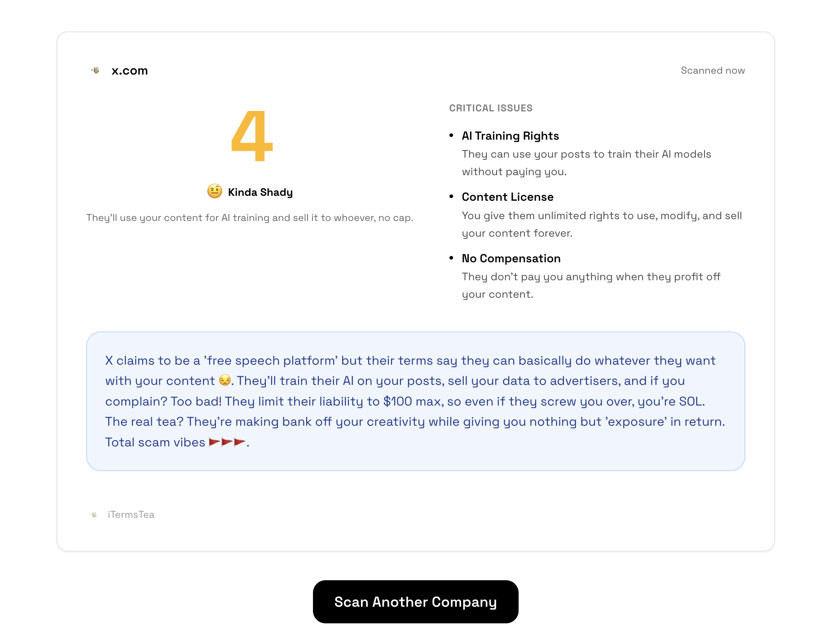Click the iTermsTea logo icon in the footer

95,515
